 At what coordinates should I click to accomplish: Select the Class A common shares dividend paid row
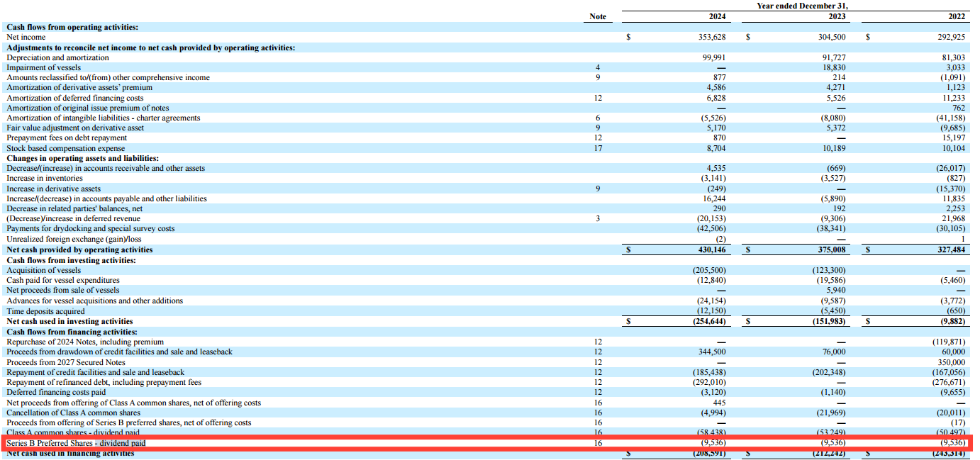pos(74,432)
